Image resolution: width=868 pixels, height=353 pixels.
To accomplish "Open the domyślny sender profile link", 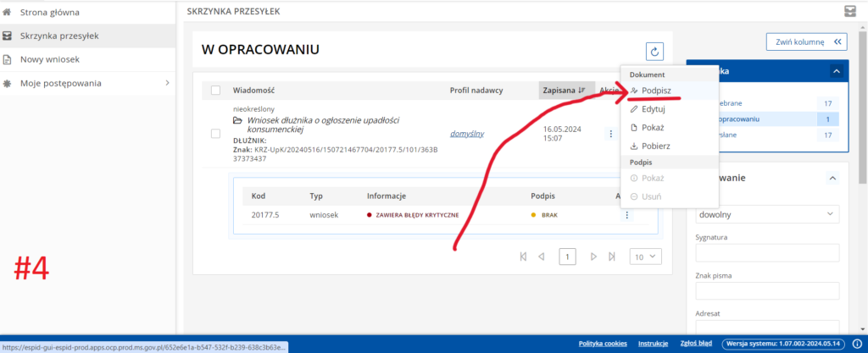I will pyautogui.click(x=466, y=134).
